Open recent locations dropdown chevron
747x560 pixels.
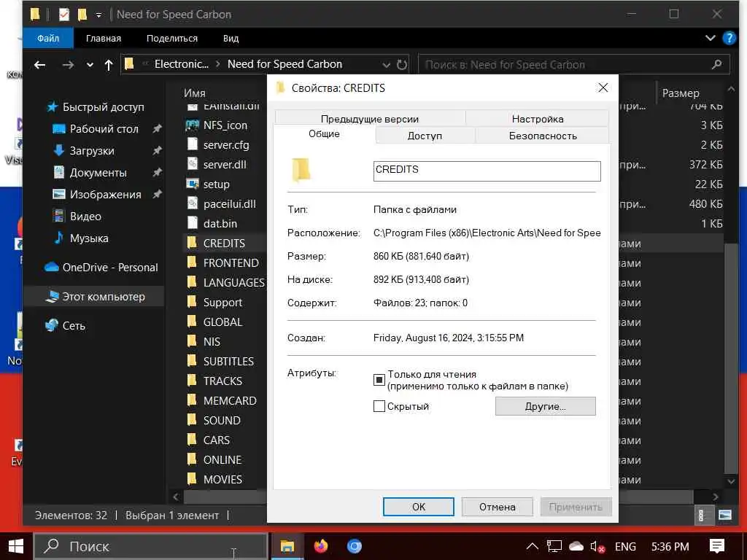coord(90,65)
